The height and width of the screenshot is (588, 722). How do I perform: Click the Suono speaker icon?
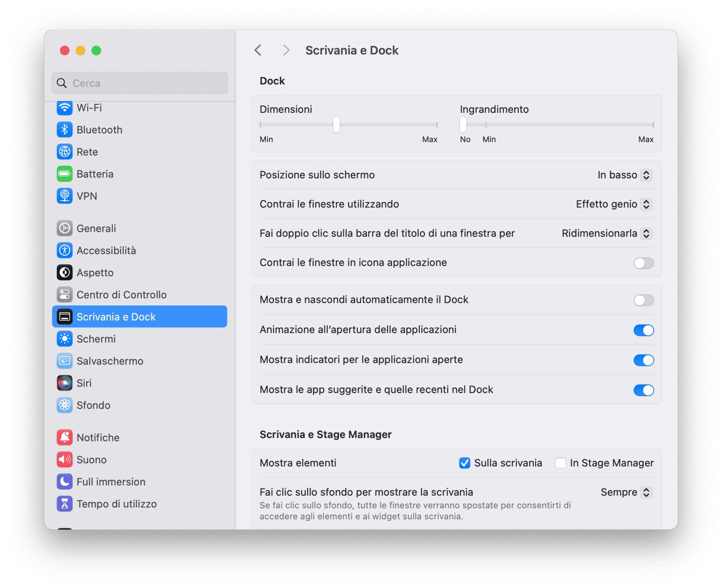coord(65,460)
